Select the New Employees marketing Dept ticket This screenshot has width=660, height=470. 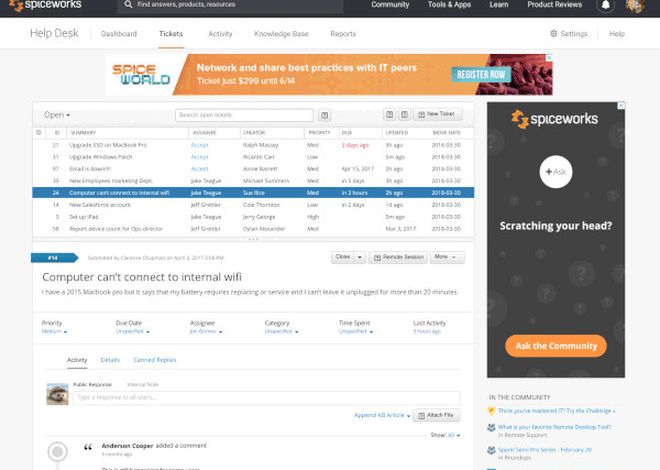tap(253, 181)
